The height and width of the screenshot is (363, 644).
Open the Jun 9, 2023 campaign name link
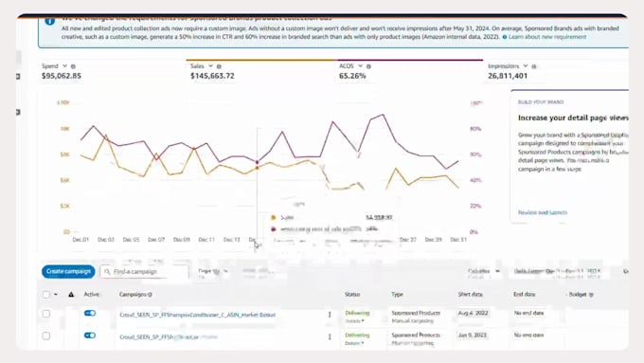point(169,337)
